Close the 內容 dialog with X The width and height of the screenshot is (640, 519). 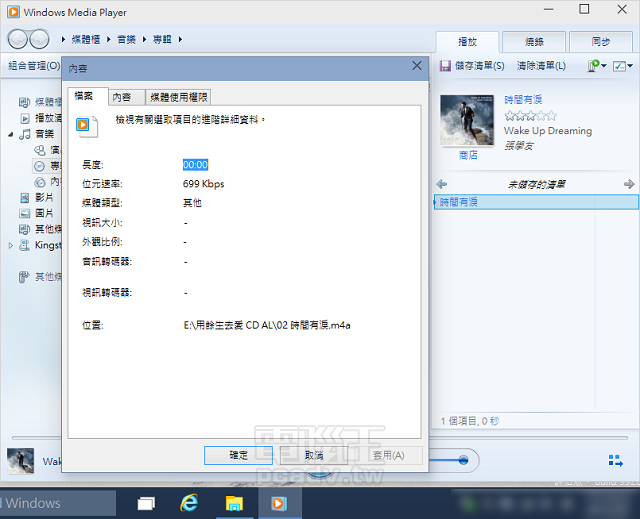(416, 66)
